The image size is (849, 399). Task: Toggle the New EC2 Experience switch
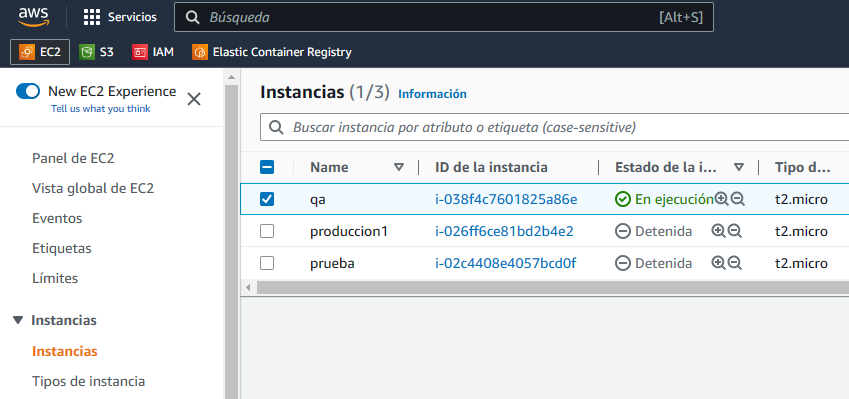coord(28,91)
